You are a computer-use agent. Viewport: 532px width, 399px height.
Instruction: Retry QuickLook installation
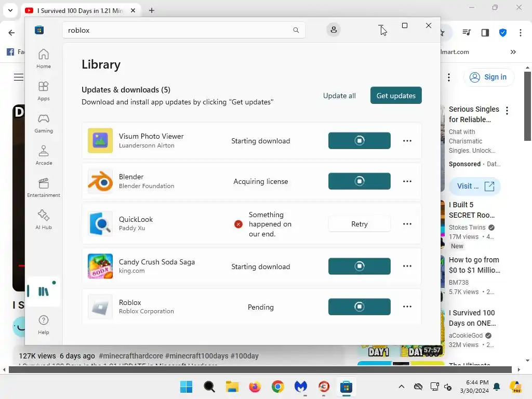pos(360,224)
